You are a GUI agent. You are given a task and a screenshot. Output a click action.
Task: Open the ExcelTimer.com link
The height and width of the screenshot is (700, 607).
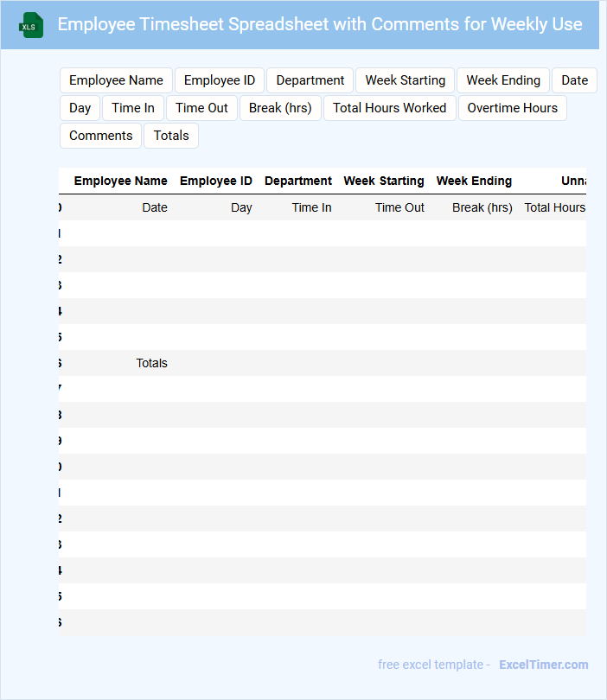point(543,665)
